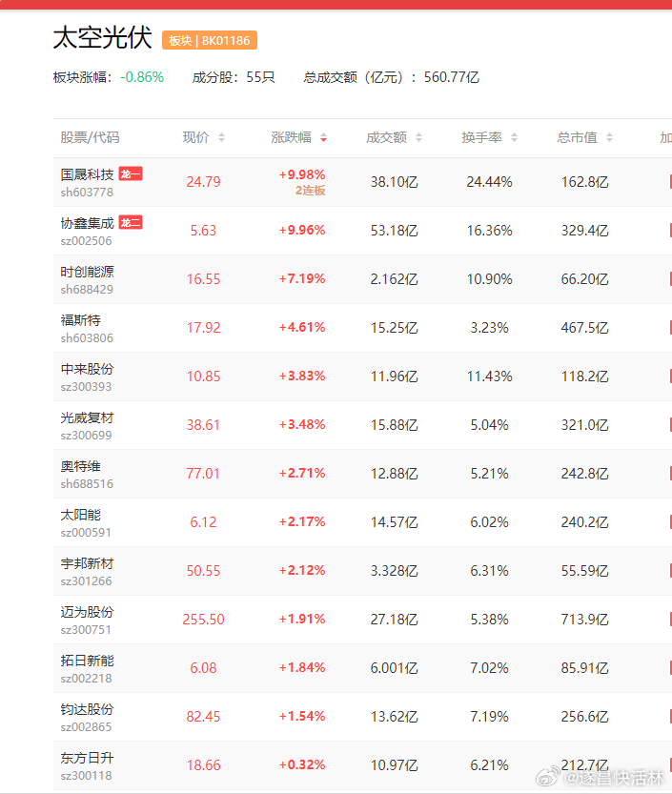
Task: Click the 龙一 badge next to 国晟科技
Action: click(131, 173)
